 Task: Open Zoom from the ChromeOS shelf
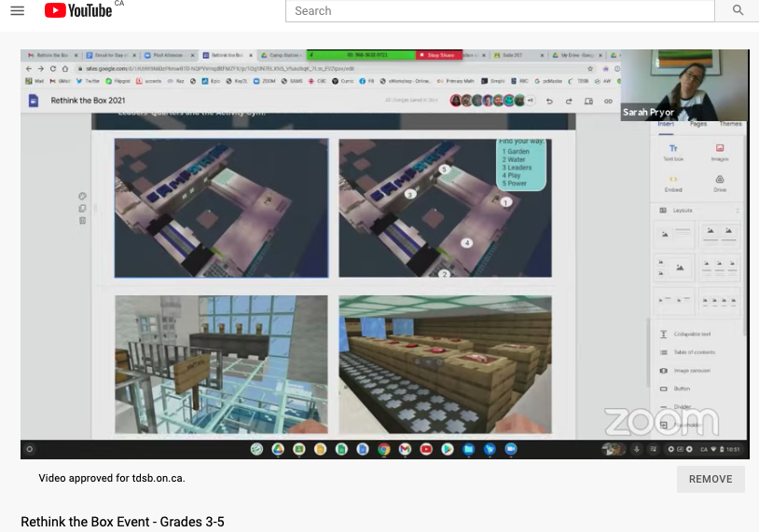(x=511, y=449)
